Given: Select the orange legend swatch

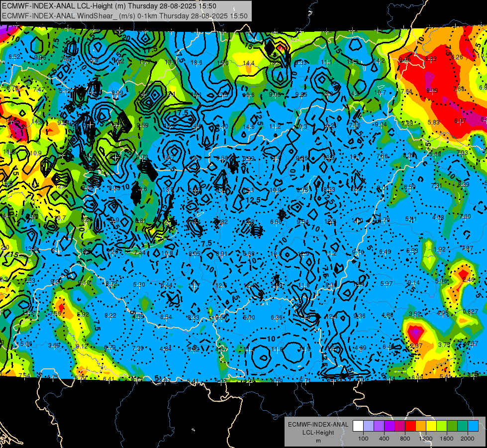Looking at the screenshot, I should [420, 426].
